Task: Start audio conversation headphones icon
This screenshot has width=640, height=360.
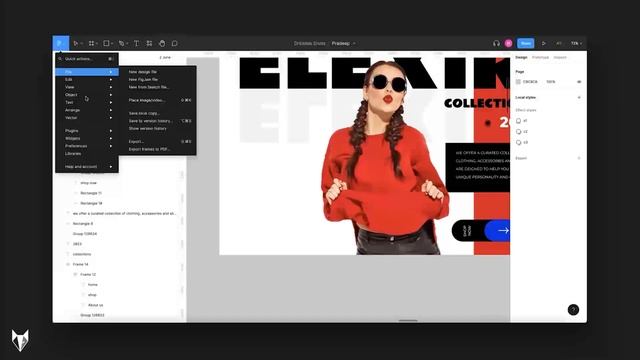Action: coord(496,43)
